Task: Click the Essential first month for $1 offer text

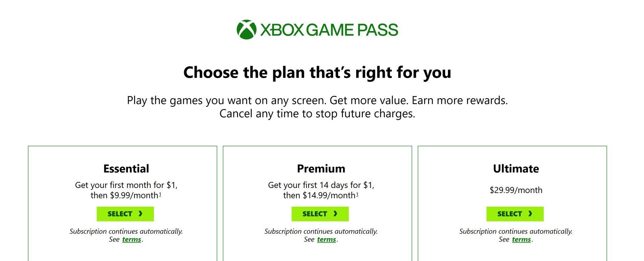Action: point(126,185)
